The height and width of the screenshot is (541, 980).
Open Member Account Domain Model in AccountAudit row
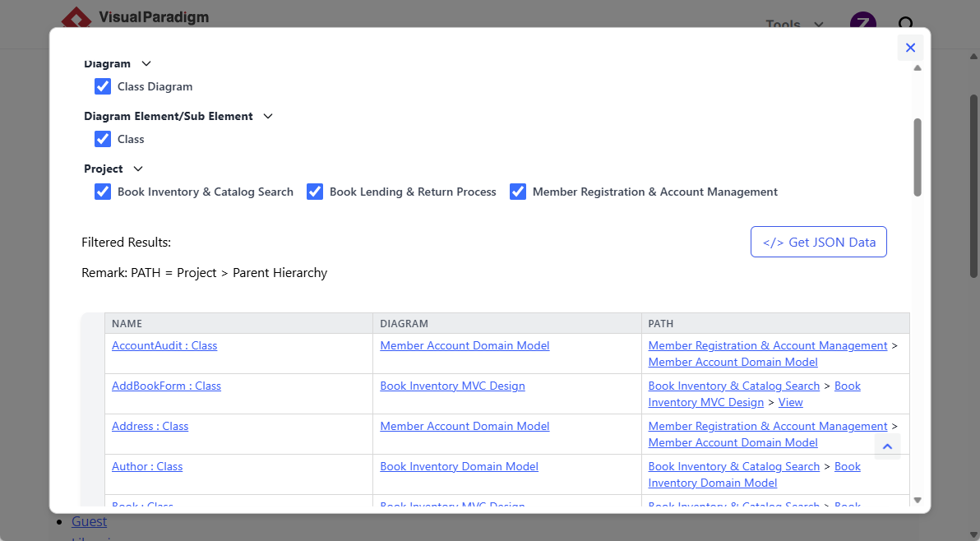465,345
